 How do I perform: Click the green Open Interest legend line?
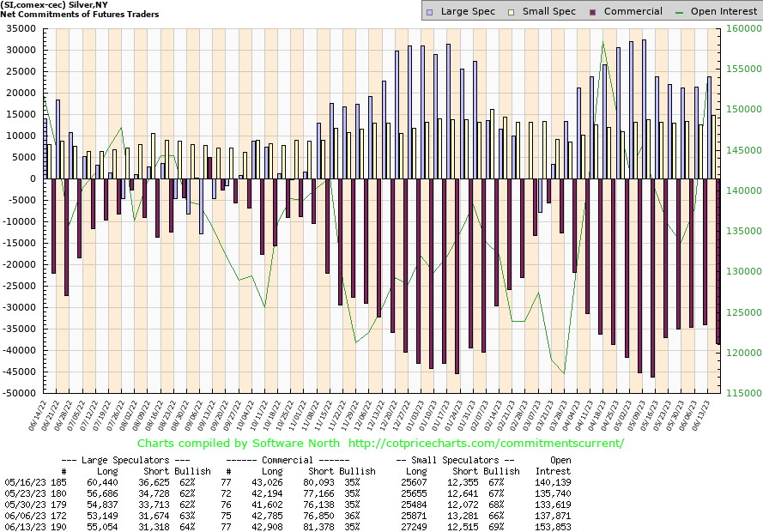[681, 11]
